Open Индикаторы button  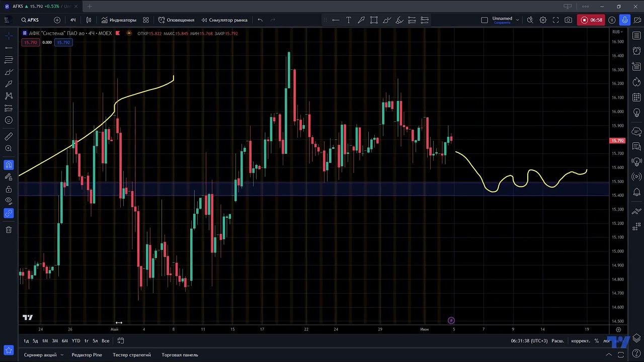tap(119, 20)
